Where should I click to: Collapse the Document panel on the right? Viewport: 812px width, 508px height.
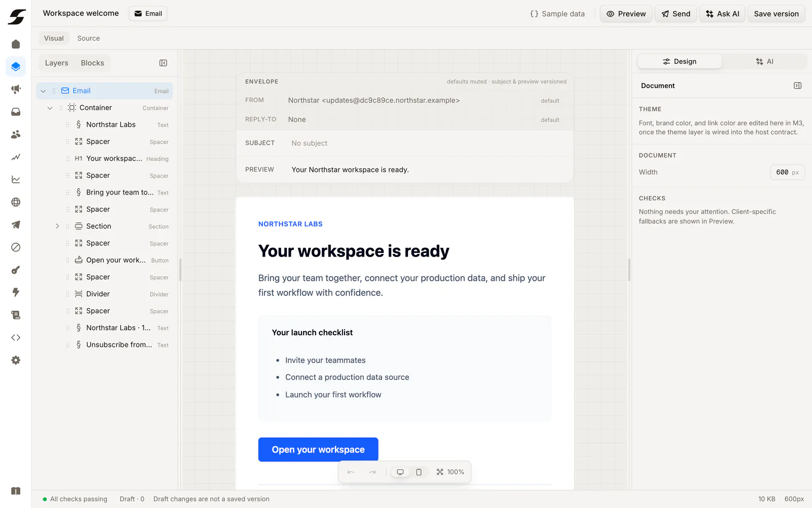(797, 86)
